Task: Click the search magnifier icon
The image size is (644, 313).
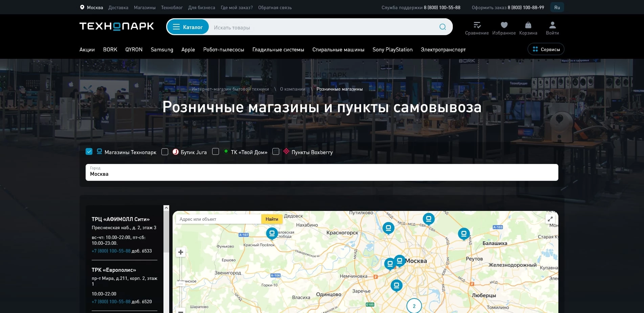Action: (x=442, y=27)
